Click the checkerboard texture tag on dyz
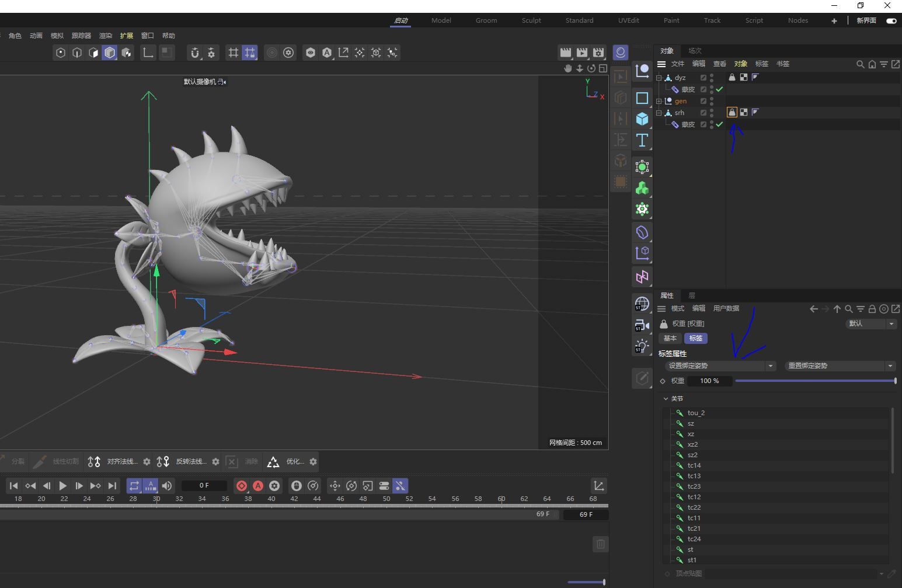902x588 pixels. click(744, 77)
